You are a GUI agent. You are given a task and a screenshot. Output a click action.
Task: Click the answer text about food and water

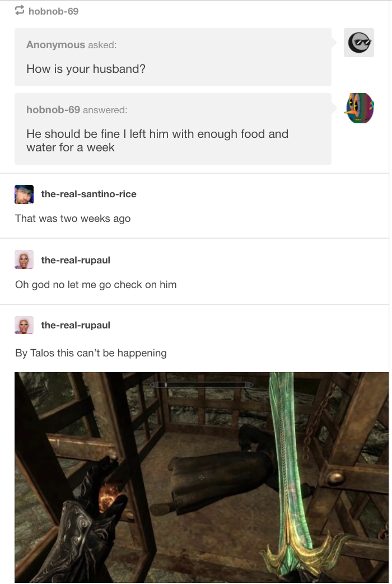click(157, 141)
